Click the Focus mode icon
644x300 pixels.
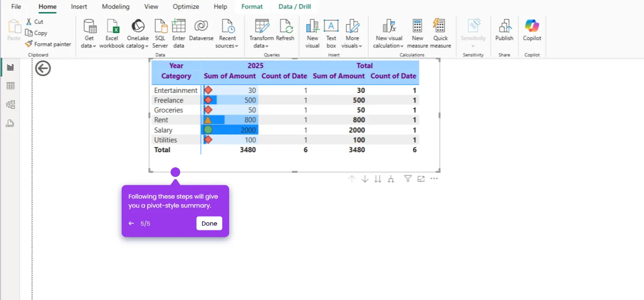click(421, 179)
